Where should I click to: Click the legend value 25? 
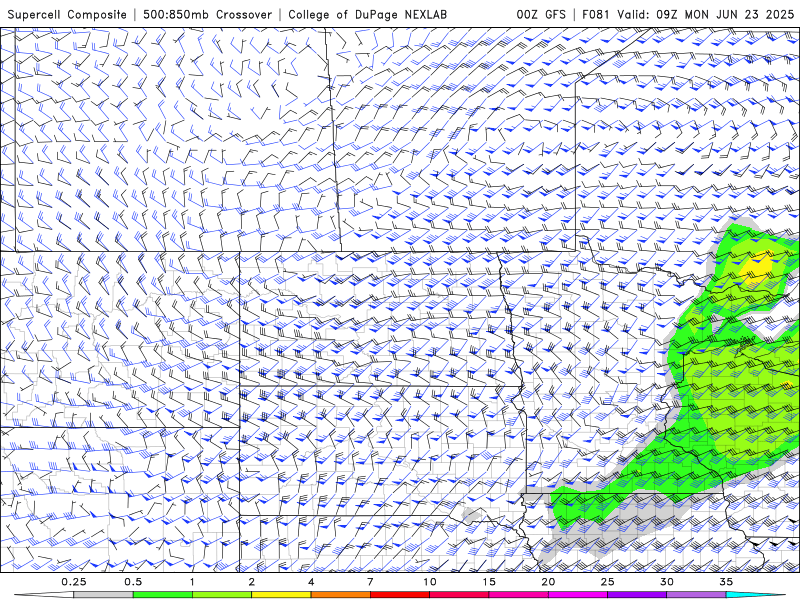(607, 582)
